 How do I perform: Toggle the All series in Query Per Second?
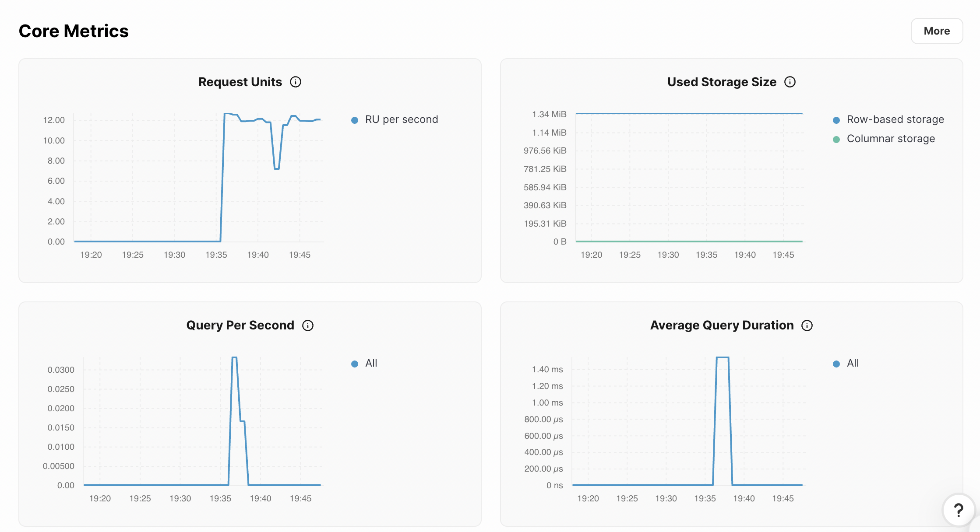tap(371, 363)
